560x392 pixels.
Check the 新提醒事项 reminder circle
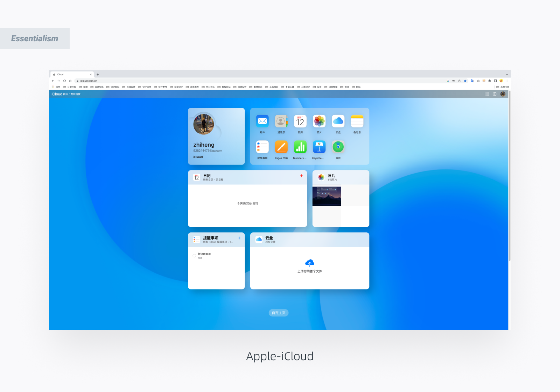click(194, 256)
